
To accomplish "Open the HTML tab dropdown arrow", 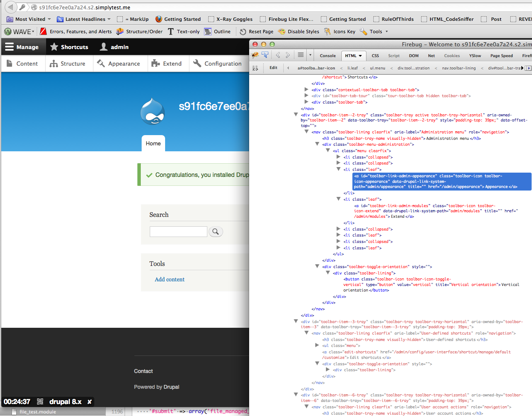I will pos(360,56).
